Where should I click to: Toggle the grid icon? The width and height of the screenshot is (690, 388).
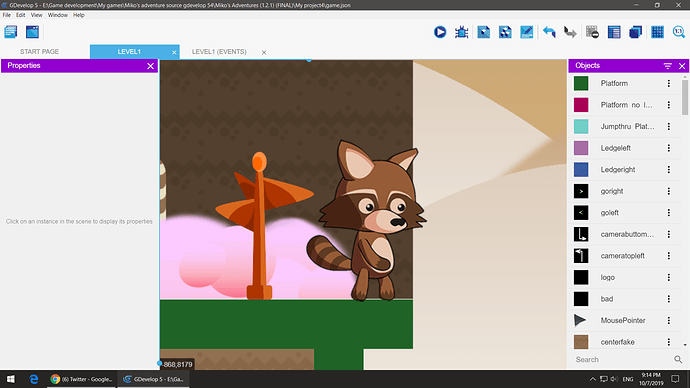(657, 32)
